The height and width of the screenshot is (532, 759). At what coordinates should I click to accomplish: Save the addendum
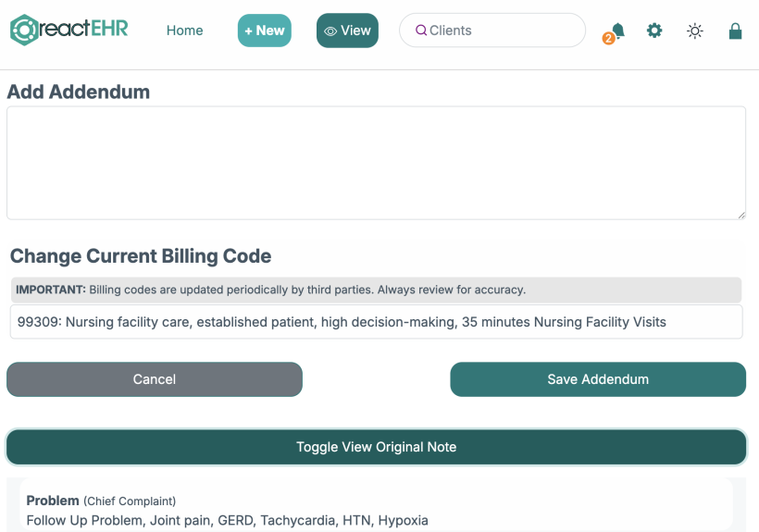tap(598, 379)
